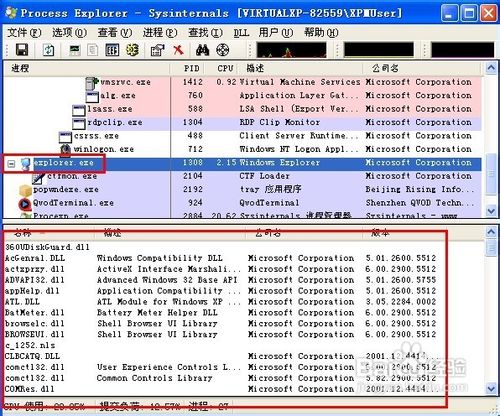Select the actxprxy.dll entry
Image resolution: width=500 pixels, height=416 pixels.
coord(35,269)
